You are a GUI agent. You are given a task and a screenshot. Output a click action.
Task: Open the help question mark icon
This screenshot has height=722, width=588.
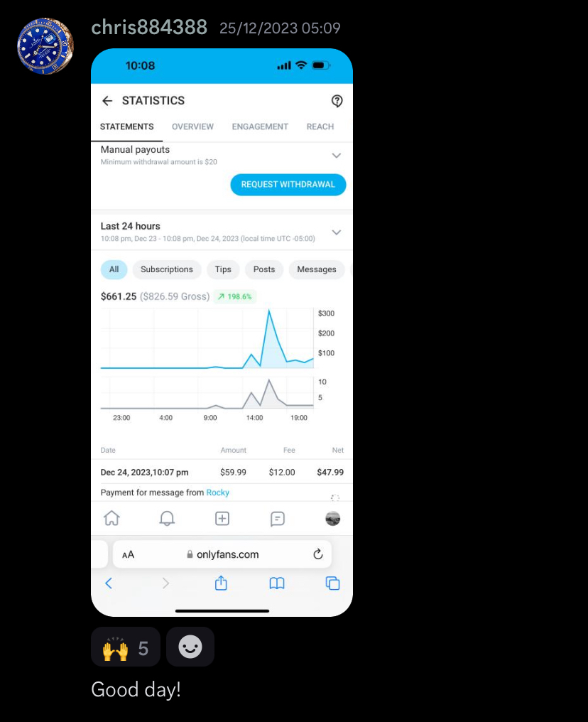(337, 101)
